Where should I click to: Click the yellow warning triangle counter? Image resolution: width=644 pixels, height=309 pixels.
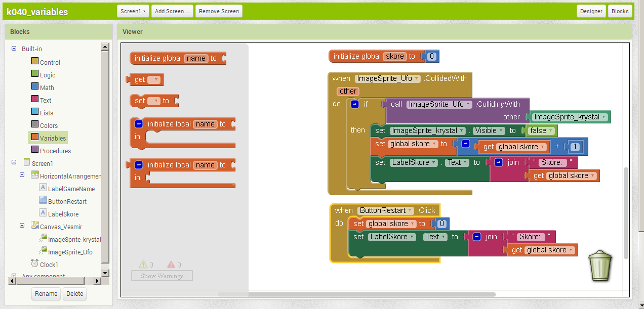coord(143,264)
